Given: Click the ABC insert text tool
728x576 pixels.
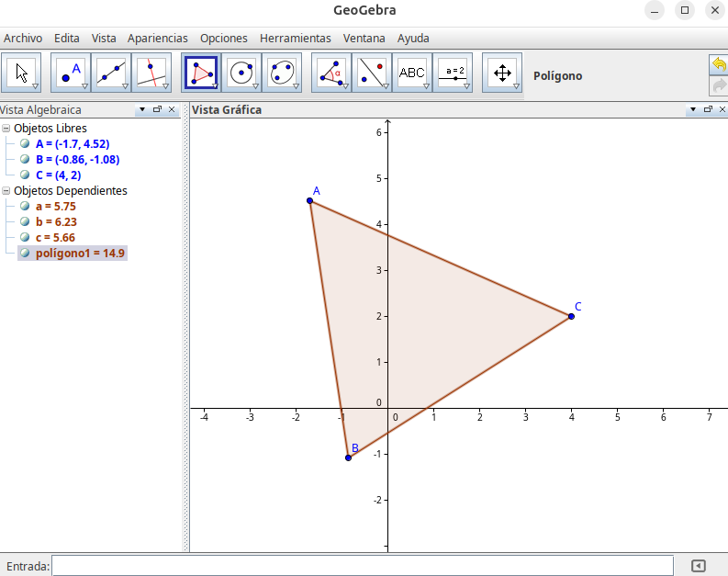Looking at the screenshot, I should click(x=411, y=73).
